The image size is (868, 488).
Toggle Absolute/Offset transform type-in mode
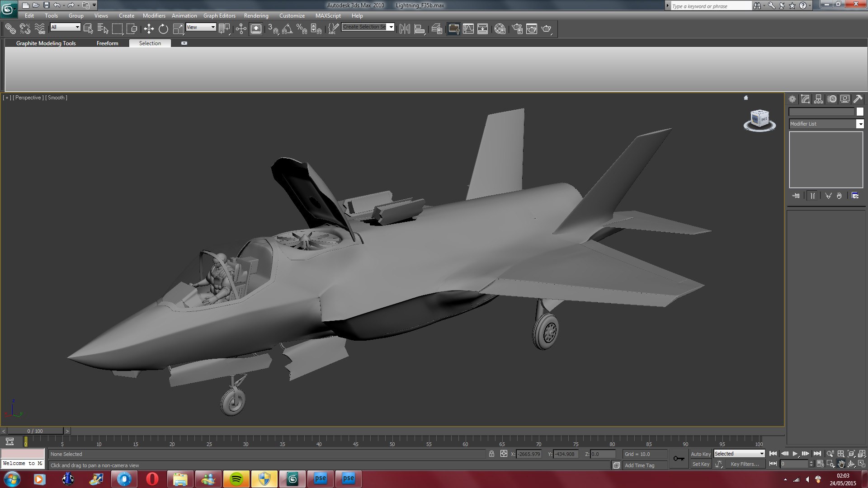click(504, 454)
